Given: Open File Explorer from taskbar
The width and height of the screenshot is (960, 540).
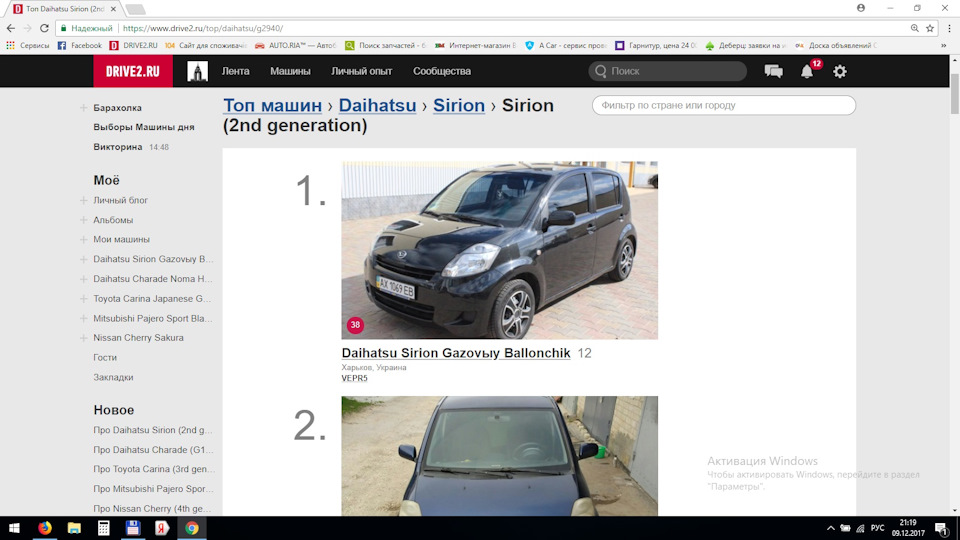Looking at the screenshot, I should 74,528.
